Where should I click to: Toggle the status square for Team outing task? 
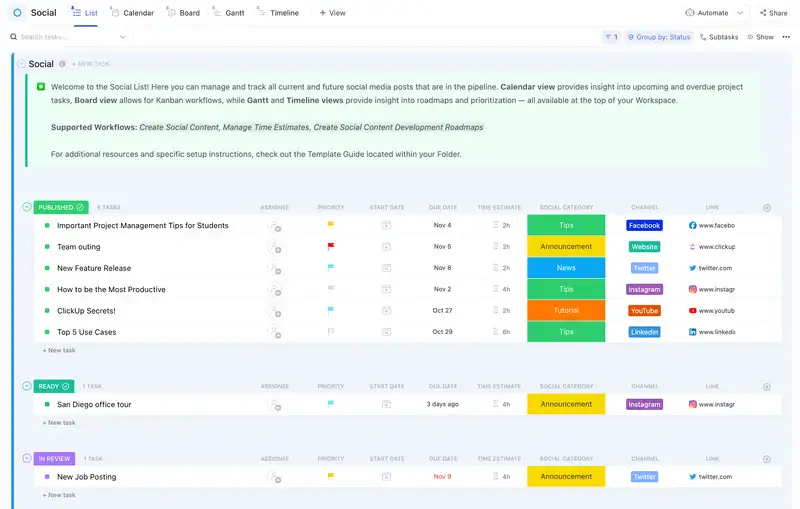47,247
